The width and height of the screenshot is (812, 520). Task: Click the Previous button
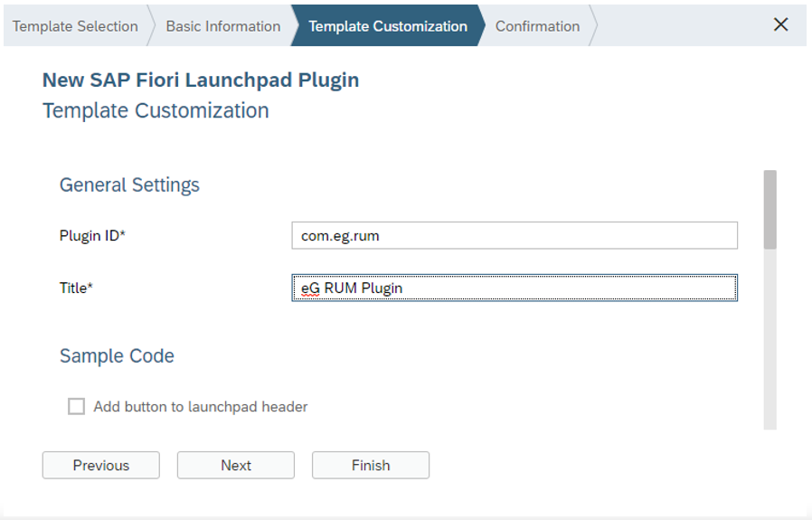pos(101,465)
